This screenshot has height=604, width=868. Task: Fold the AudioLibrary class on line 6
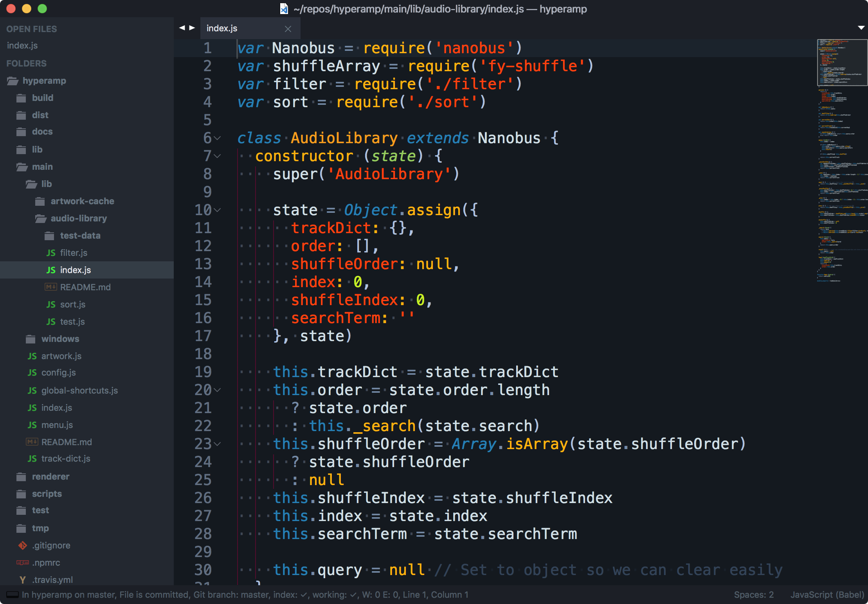coord(218,138)
